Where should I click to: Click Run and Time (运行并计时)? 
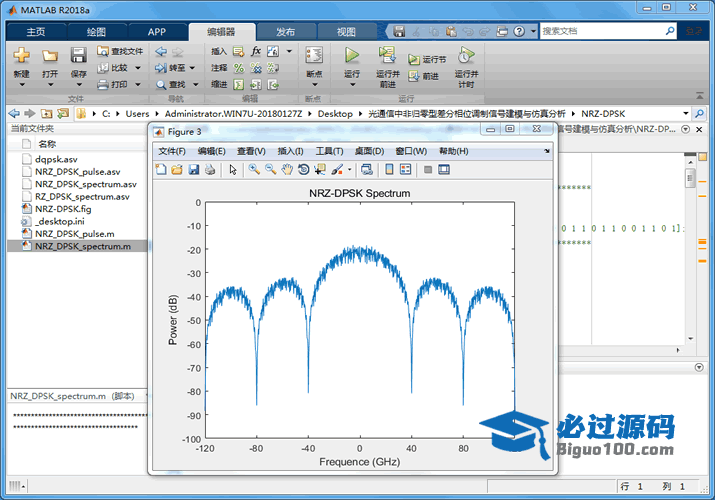tap(466, 67)
